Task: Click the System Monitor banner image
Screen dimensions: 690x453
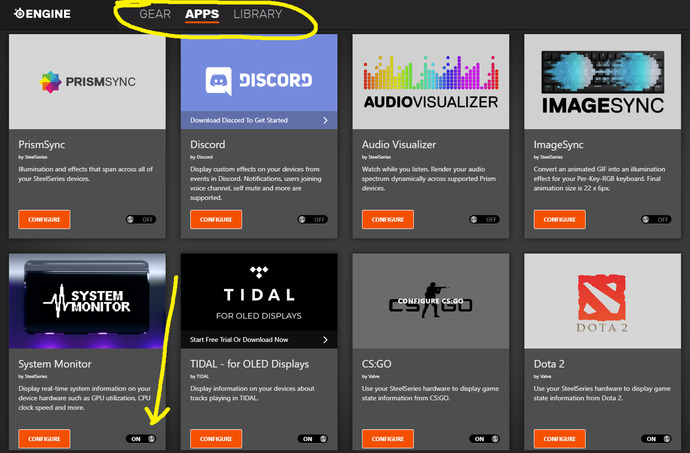Action: 88,301
